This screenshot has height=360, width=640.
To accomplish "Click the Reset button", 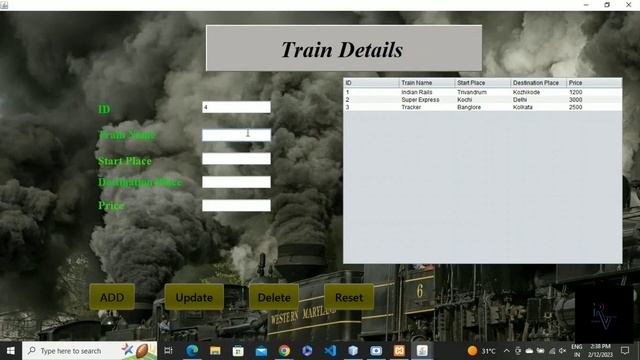I will coord(349,297).
